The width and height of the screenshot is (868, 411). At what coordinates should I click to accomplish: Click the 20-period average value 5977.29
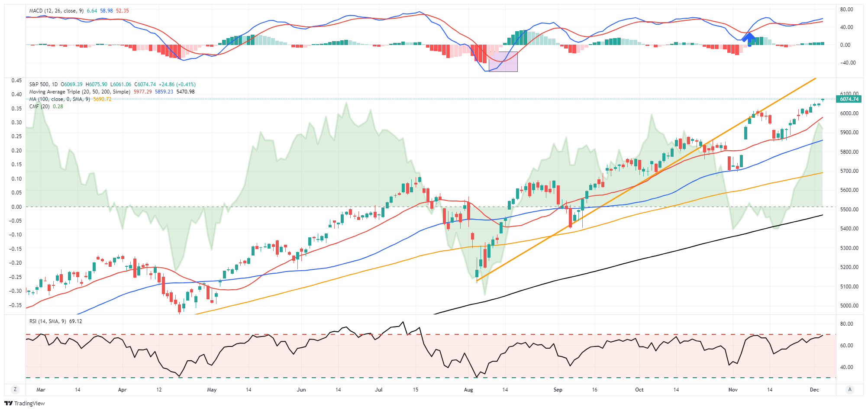pos(142,92)
